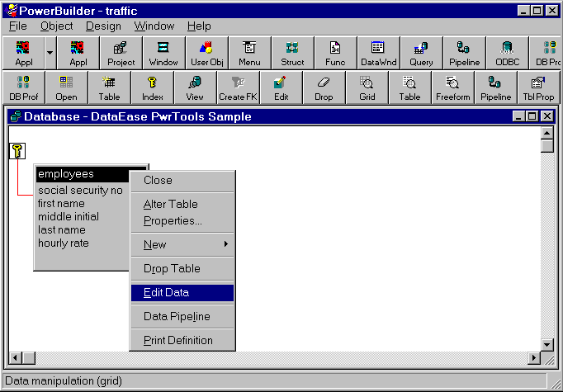Select Drop Table in the context menu

182,268
